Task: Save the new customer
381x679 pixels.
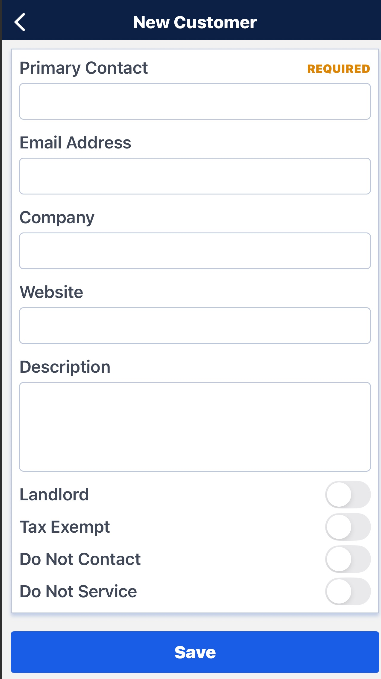Action: [195, 652]
